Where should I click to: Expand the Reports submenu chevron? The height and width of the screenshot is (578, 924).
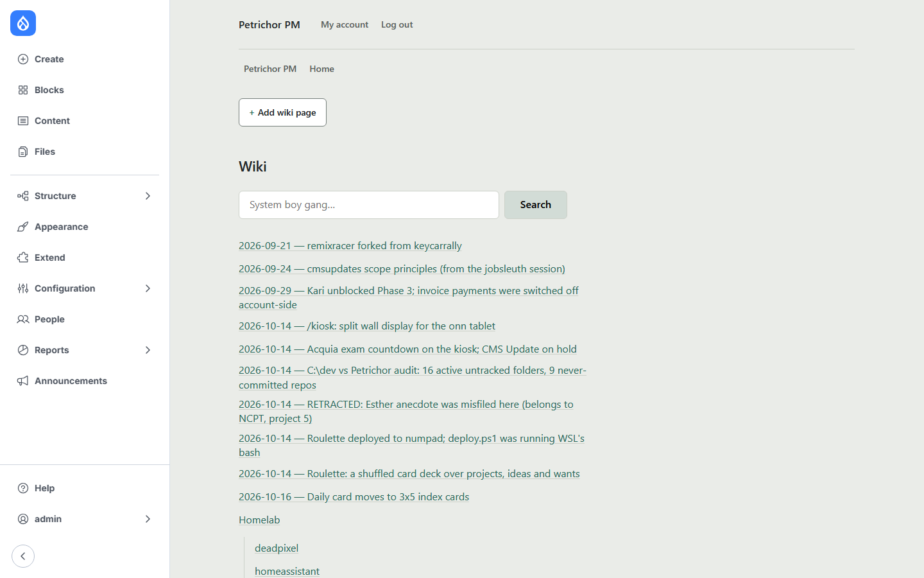[x=148, y=350]
